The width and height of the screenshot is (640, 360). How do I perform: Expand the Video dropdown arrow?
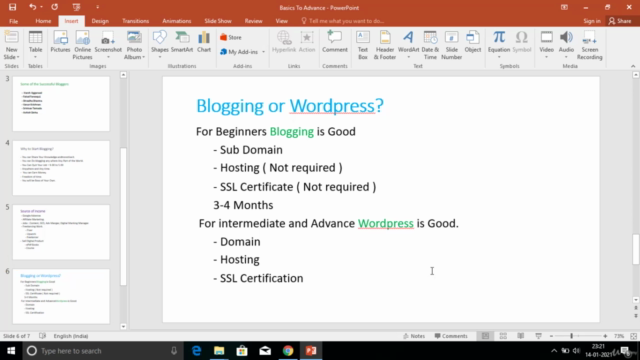tap(546, 57)
